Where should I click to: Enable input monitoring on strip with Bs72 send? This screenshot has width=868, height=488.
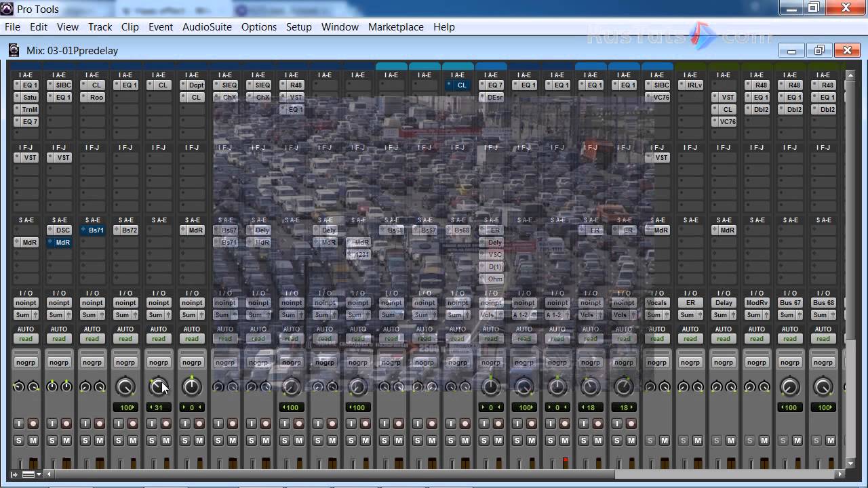pos(119,424)
